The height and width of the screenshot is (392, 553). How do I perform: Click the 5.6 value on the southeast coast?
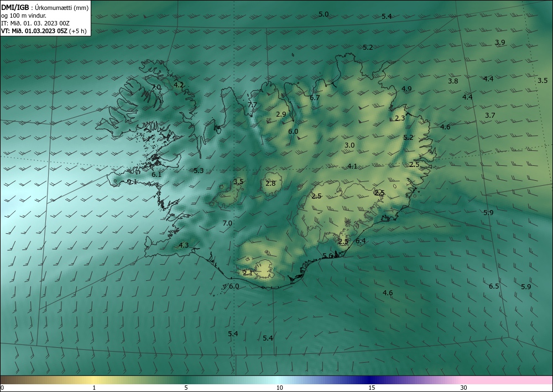point(327,256)
